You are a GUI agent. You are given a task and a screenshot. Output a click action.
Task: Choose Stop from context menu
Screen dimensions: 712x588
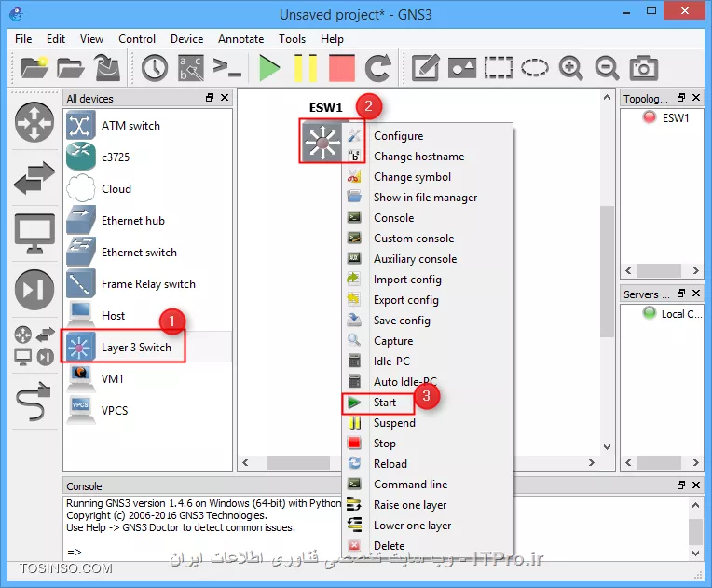point(427,444)
